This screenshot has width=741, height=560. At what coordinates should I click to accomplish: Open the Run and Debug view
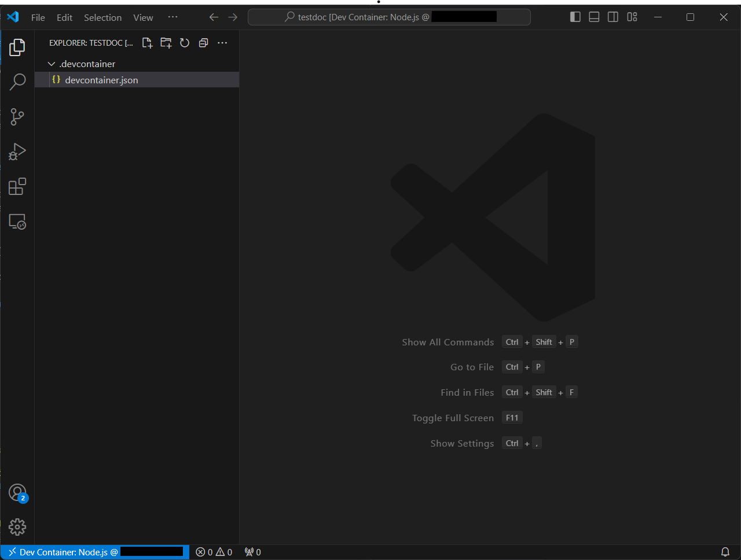[17, 152]
